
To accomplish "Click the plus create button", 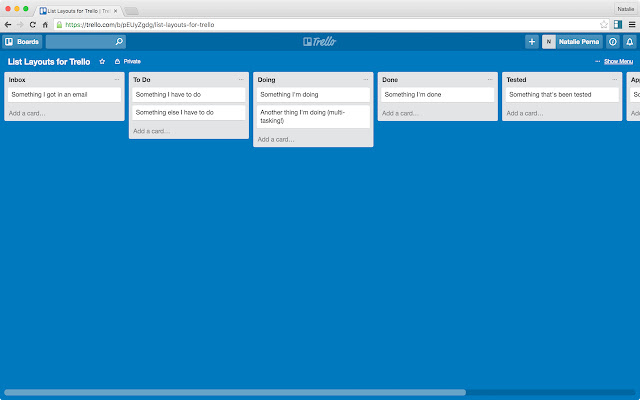I will click(531, 42).
